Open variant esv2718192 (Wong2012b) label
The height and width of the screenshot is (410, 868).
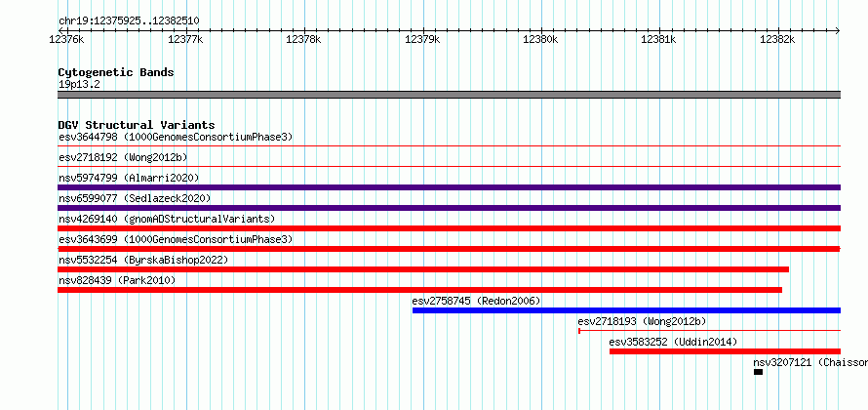pos(123,157)
